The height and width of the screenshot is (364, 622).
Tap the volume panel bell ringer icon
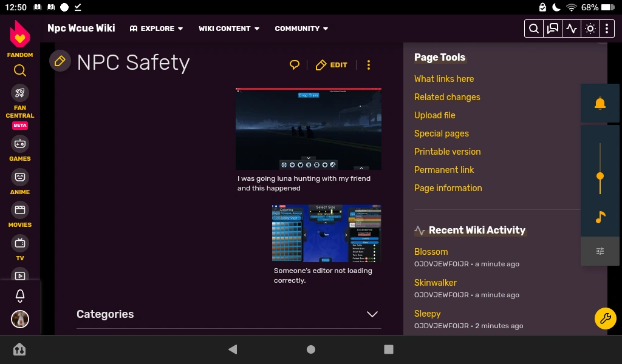[x=600, y=103]
